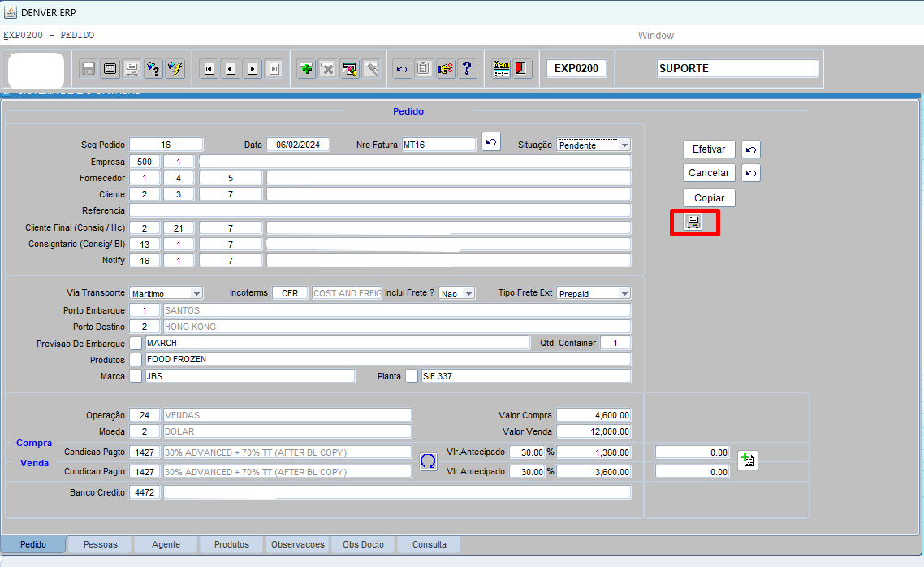Go to the next record
The width and height of the screenshot is (924, 567).
(x=253, y=69)
